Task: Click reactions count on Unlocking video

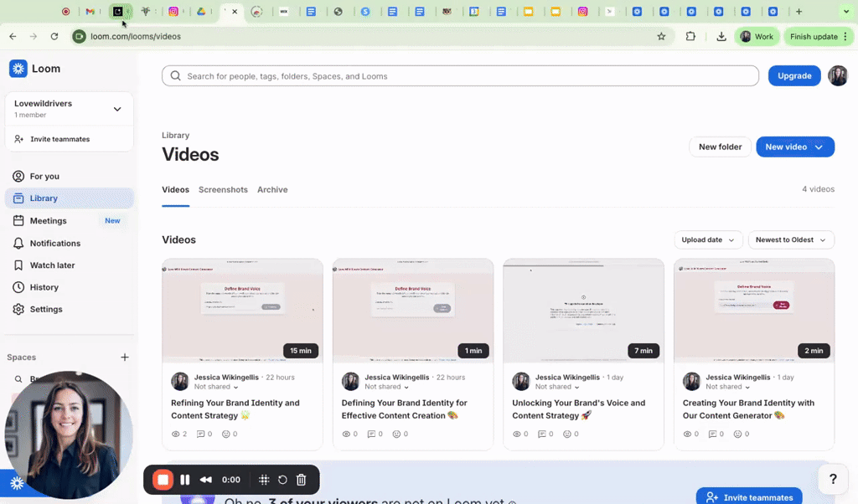Action: click(571, 434)
